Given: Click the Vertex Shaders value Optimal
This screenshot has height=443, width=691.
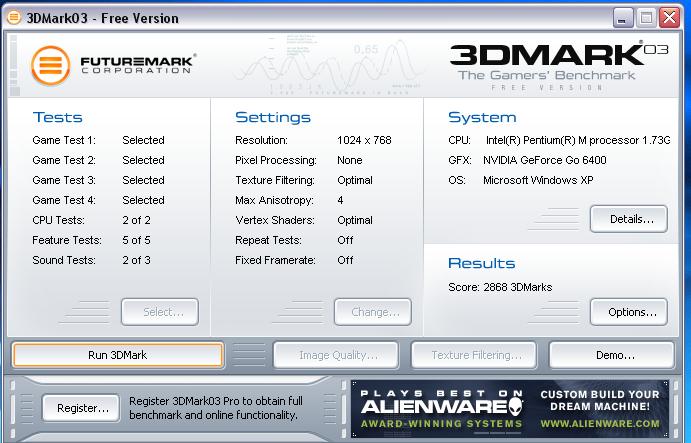Looking at the screenshot, I should [355, 220].
